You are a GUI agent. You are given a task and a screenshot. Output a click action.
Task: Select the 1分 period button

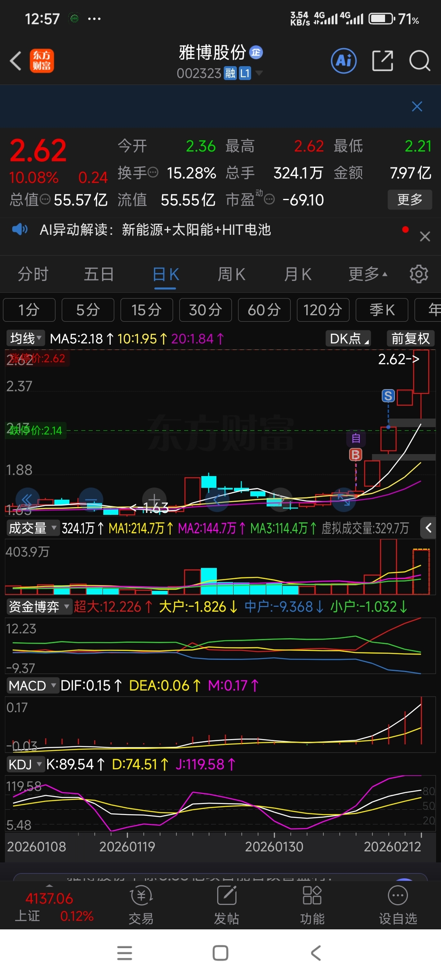click(x=29, y=310)
